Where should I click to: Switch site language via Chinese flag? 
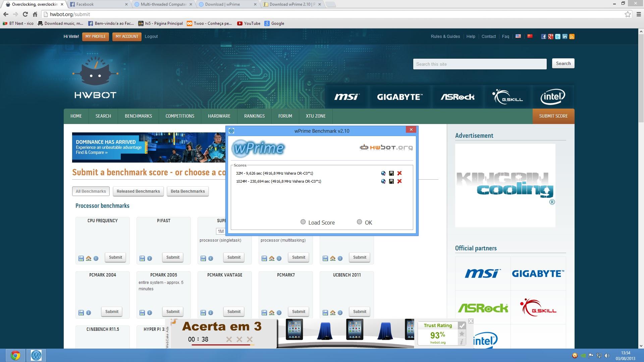[x=530, y=36]
